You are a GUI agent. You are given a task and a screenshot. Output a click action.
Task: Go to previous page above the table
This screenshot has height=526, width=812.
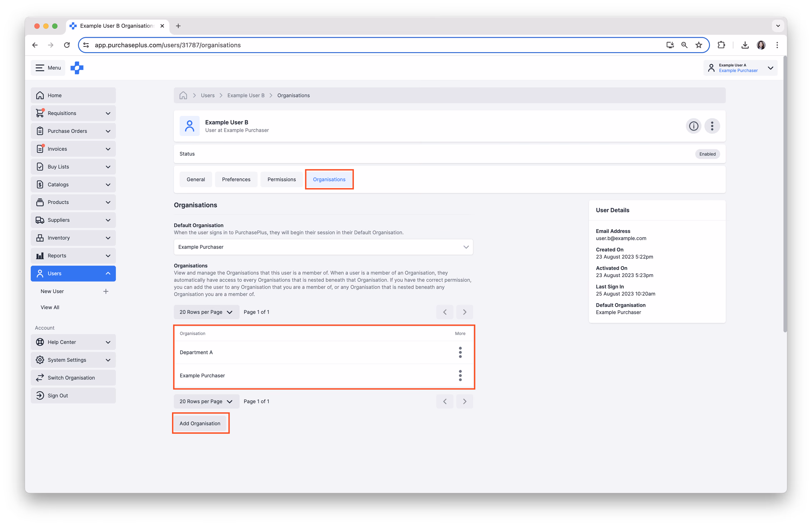tap(444, 312)
